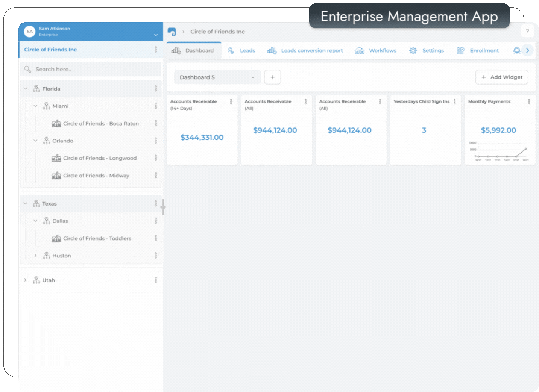Select Circle of Friends - Longwood
Viewport: 539px width, 392px height.
pyautogui.click(x=100, y=158)
